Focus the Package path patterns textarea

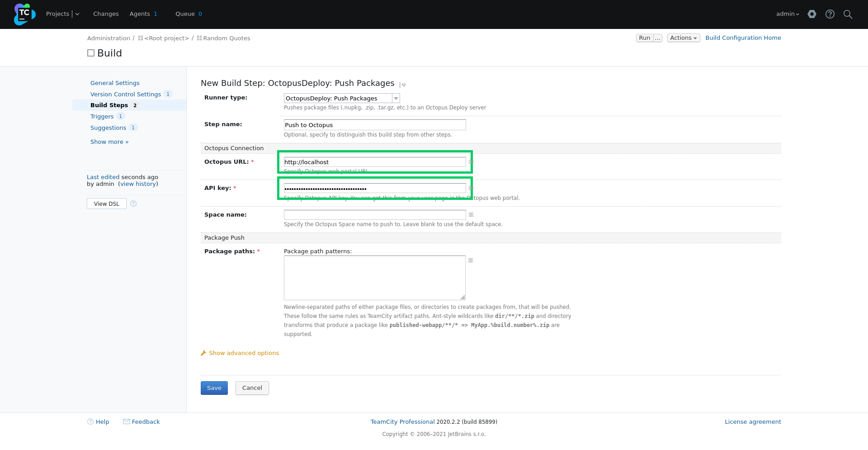coord(375,278)
